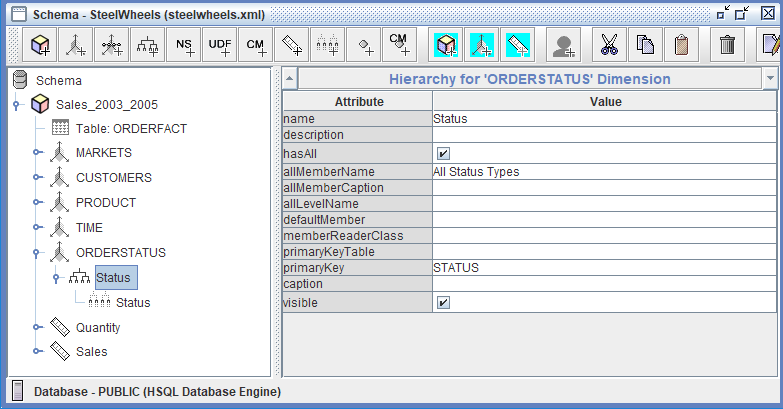Viewport: 783px width, 409px height.
Task: Select the PRODUCT dimension
Action: [x=106, y=202]
